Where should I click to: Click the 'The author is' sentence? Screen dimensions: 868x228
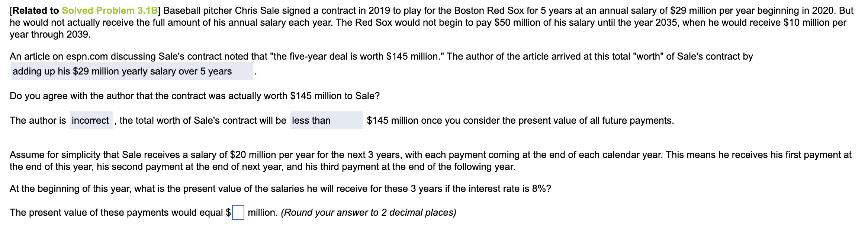pyautogui.click(x=37, y=120)
